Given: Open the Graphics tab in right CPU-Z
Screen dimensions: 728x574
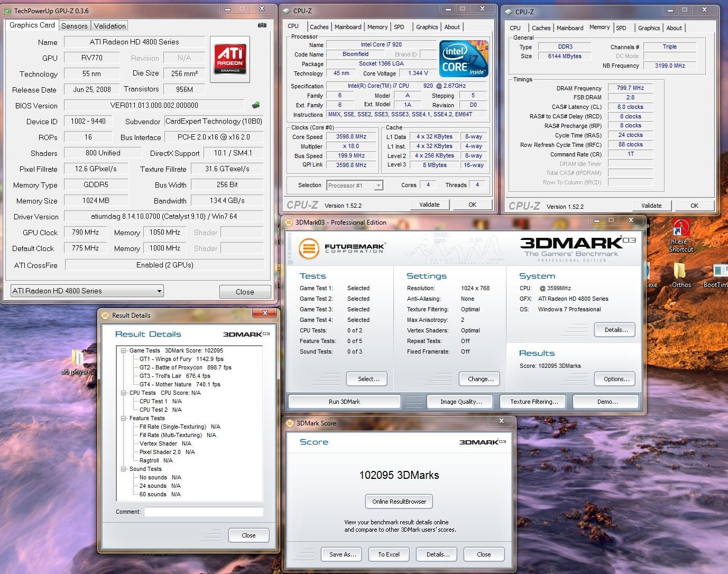Looking at the screenshot, I should pyautogui.click(x=649, y=28).
